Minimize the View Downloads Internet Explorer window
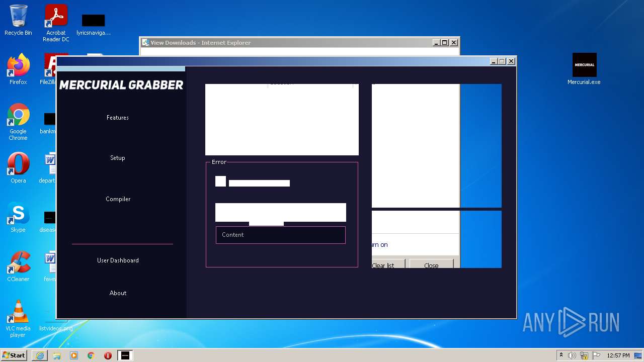 (x=436, y=43)
